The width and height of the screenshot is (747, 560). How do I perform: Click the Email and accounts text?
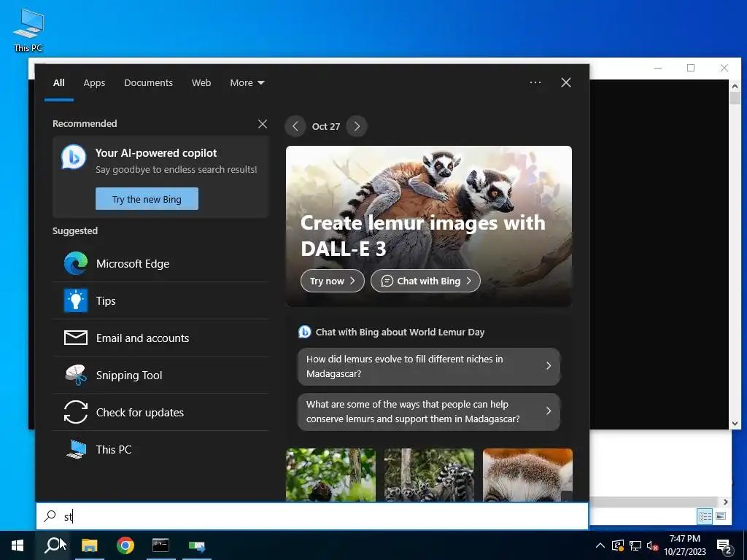tap(142, 338)
